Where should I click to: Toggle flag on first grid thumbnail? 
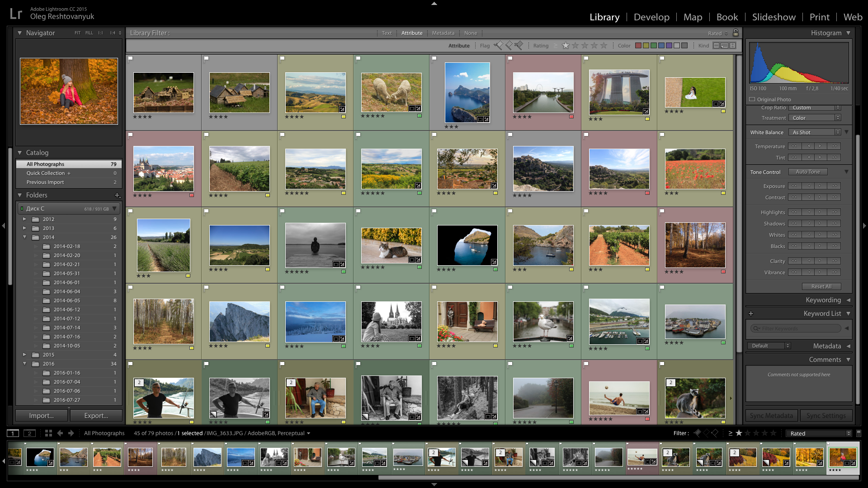point(131,59)
